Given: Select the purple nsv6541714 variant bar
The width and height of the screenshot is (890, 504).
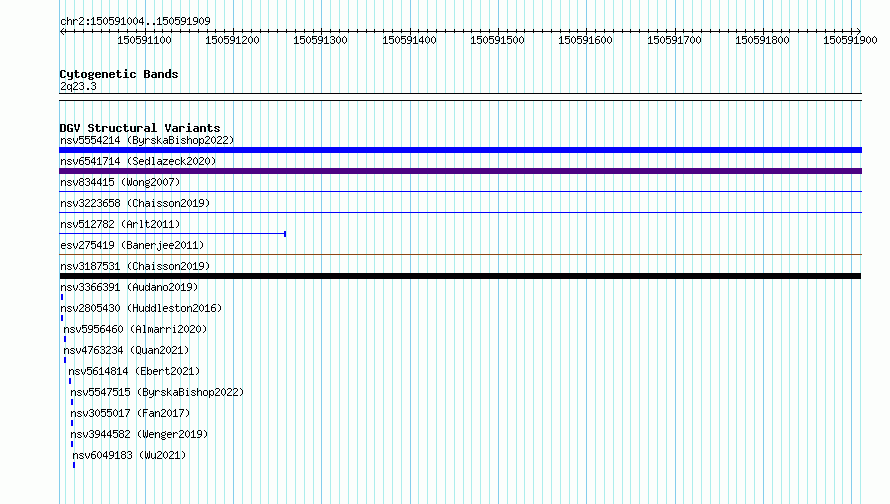Looking at the screenshot, I should (460, 171).
